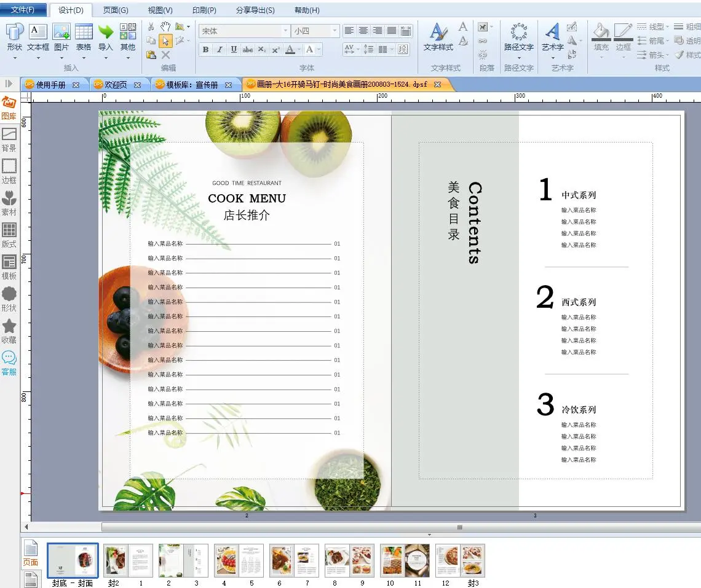Viewport: 701px width, 588px height.
Task: Align text right
Action: [x=378, y=30]
